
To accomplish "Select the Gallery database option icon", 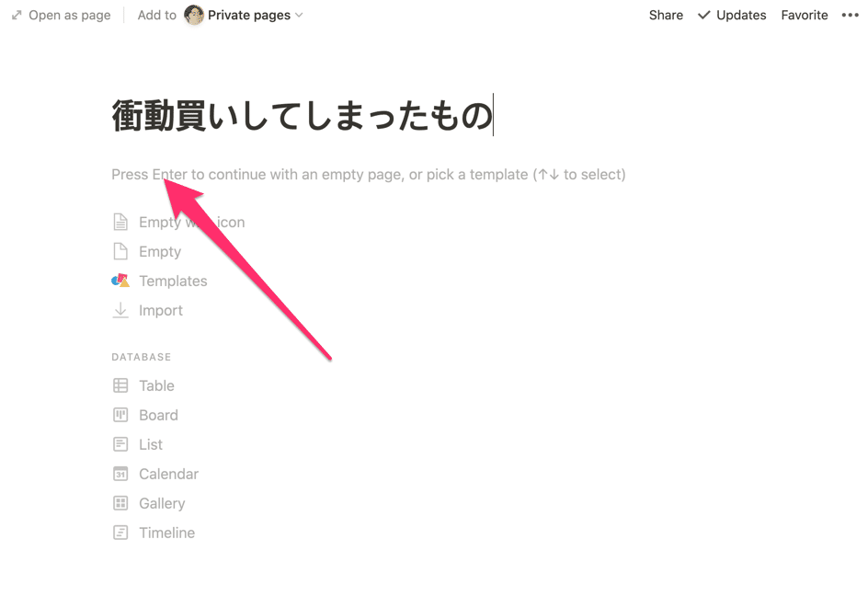I will [120, 503].
